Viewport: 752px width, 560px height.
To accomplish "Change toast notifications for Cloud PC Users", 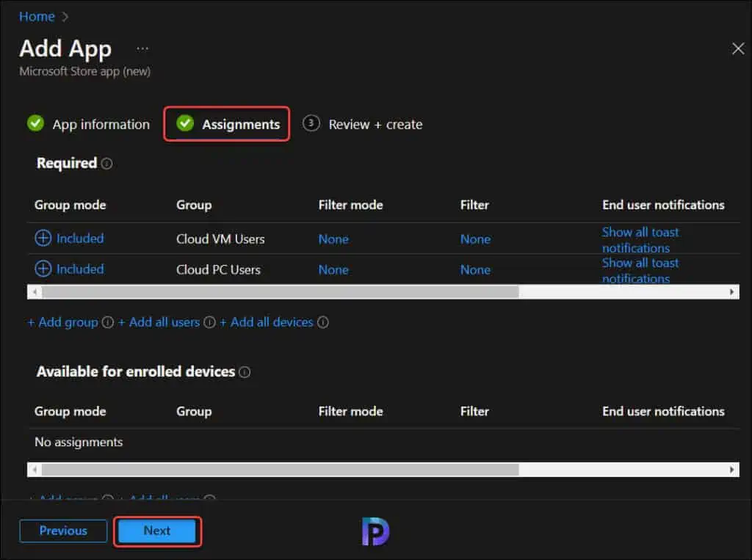I will point(640,270).
